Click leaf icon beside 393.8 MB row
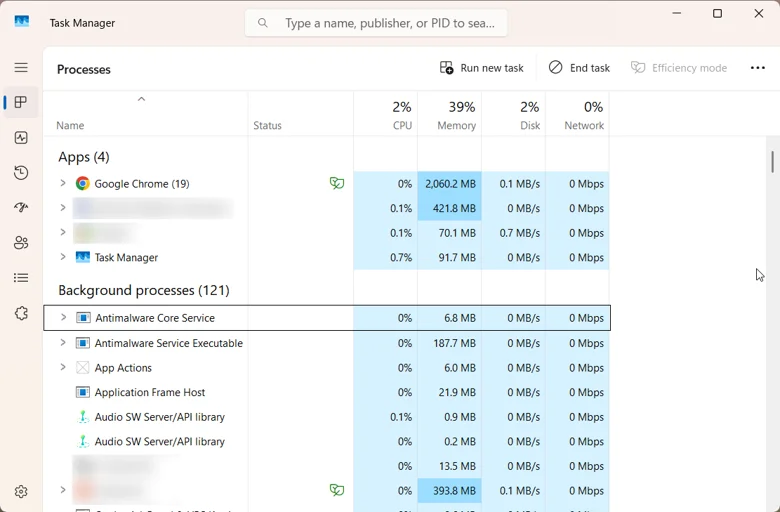This screenshot has height=512, width=780. tap(337, 490)
